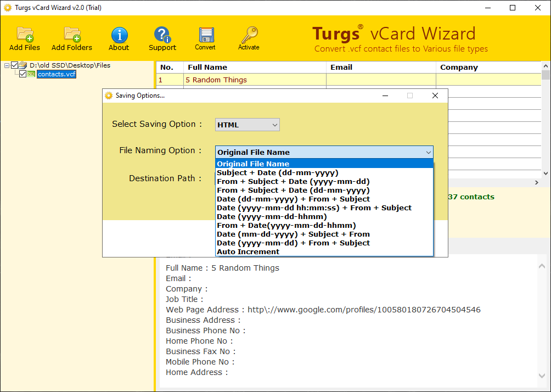Open the Select Saving Option HTML dropdown

pos(248,125)
